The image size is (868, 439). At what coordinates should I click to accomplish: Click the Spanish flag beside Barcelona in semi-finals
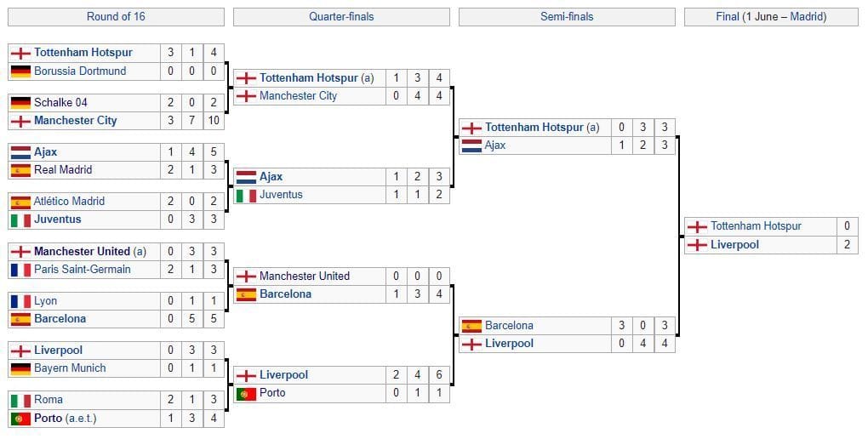tap(471, 326)
